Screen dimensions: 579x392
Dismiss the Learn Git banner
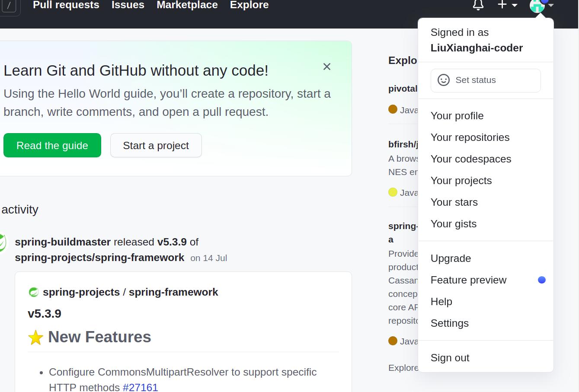point(327,67)
